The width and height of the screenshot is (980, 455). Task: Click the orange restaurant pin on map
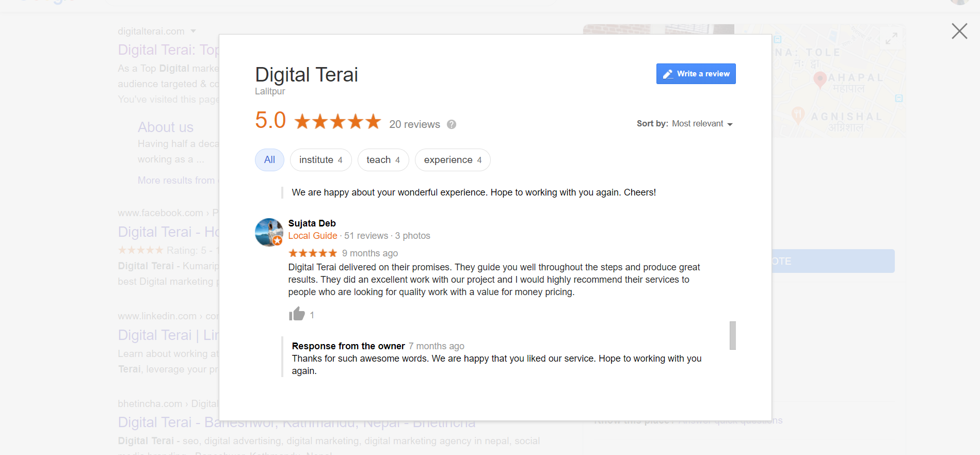(798, 115)
